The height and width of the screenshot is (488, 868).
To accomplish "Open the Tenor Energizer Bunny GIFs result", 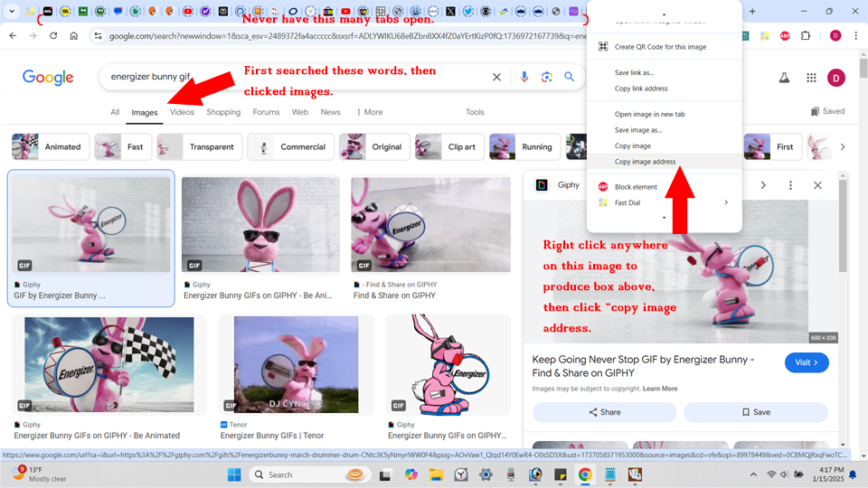I will (x=272, y=436).
